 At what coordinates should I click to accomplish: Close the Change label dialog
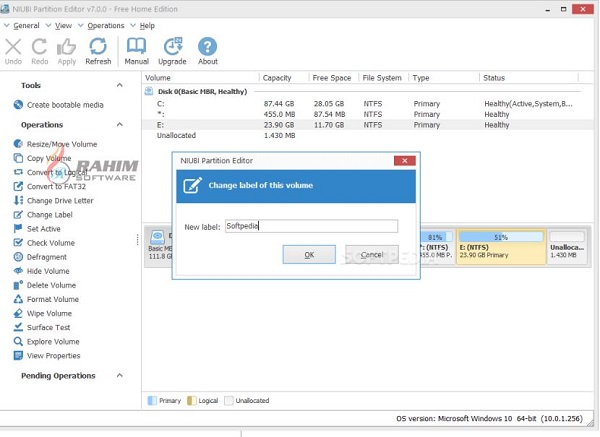click(x=404, y=160)
